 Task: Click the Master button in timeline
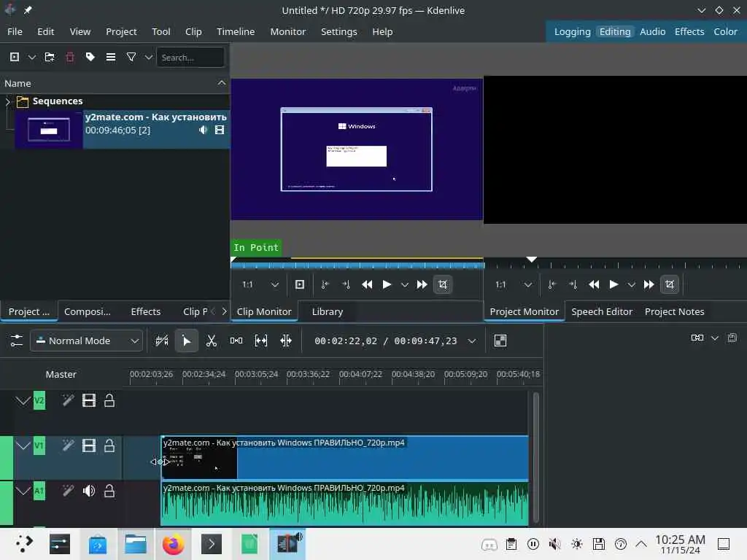pyautogui.click(x=61, y=375)
